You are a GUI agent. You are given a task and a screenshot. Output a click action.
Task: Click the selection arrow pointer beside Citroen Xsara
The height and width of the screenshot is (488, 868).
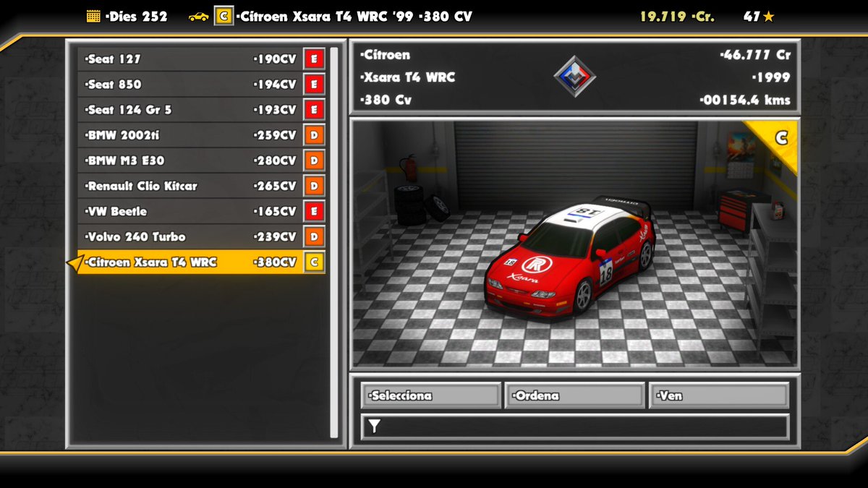(75, 262)
